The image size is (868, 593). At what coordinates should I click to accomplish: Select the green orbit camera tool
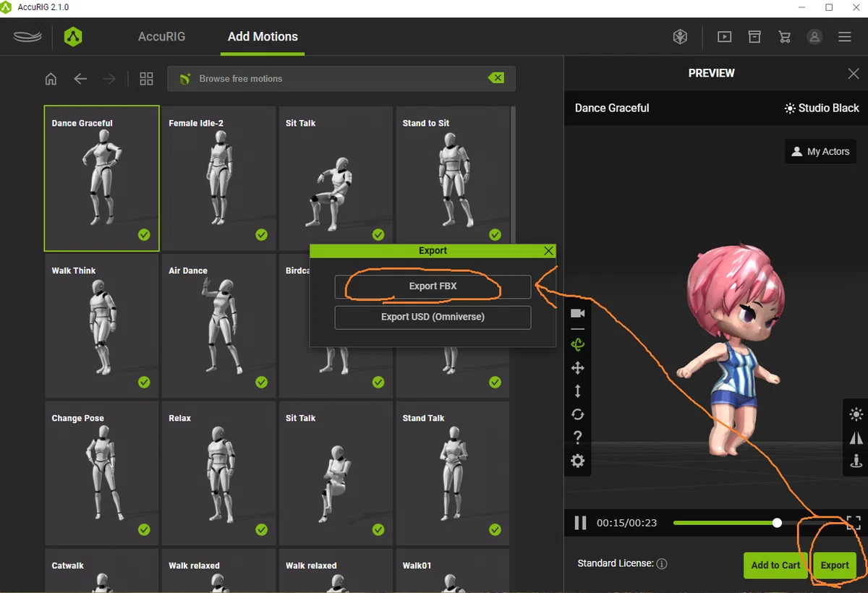[x=577, y=344]
